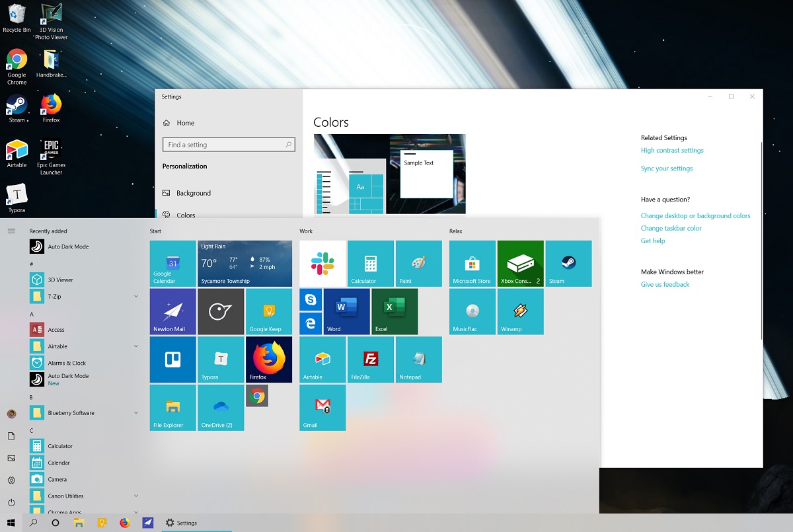
Task: Open Change taskbar color link
Action: pyautogui.click(x=671, y=228)
